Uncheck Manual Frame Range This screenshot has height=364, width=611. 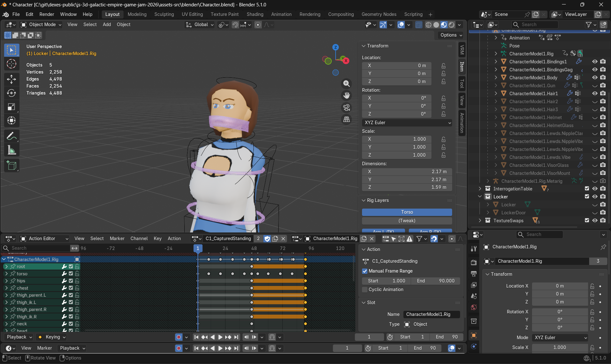pos(365,271)
